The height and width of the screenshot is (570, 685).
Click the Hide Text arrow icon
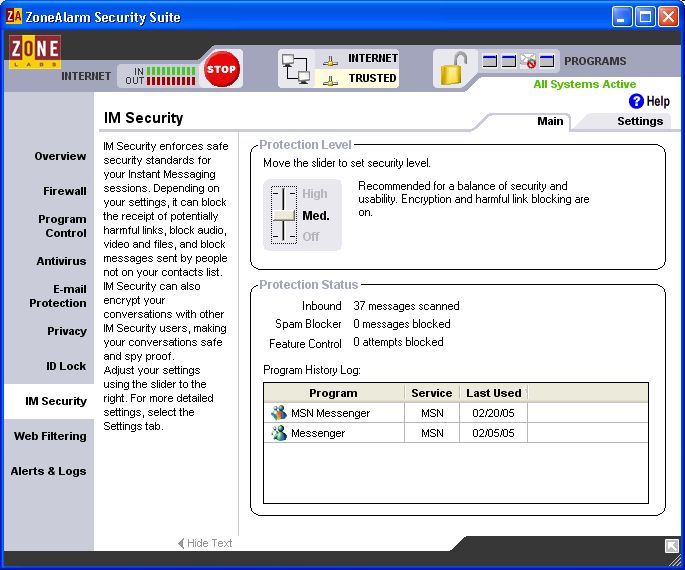coord(181,543)
